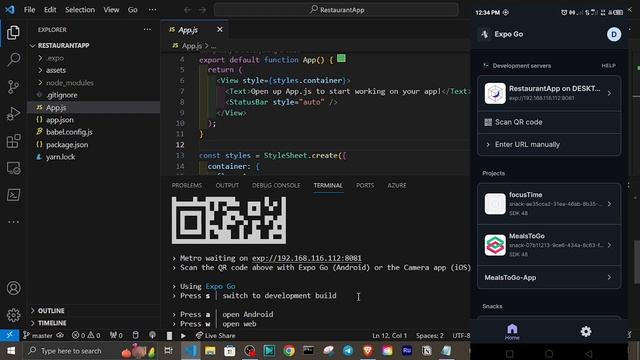Follow the exp://192.168.116.112:8081 link
640x360 pixels.
click(x=307, y=258)
